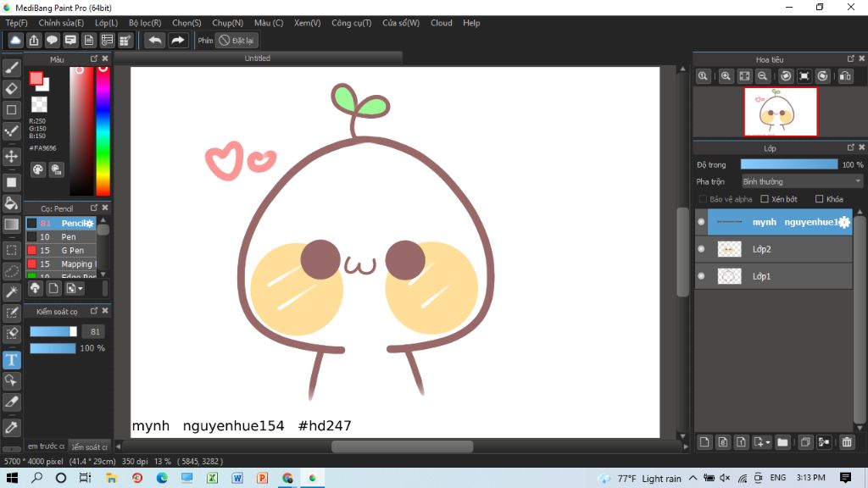
Task: Select the Mapping pen brush
Action: 61,264
